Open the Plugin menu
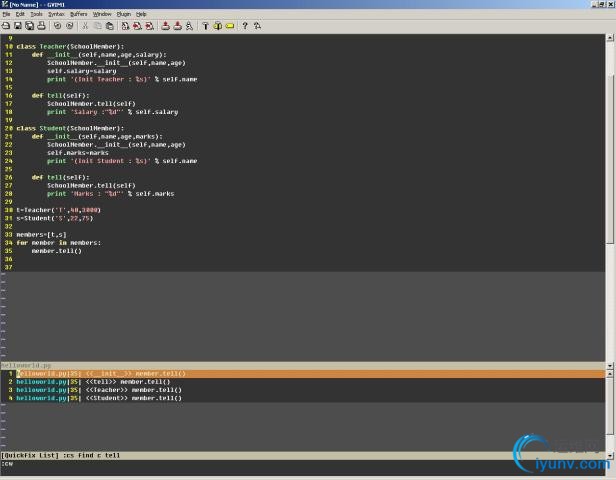616x480 pixels. (x=123, y=14)
